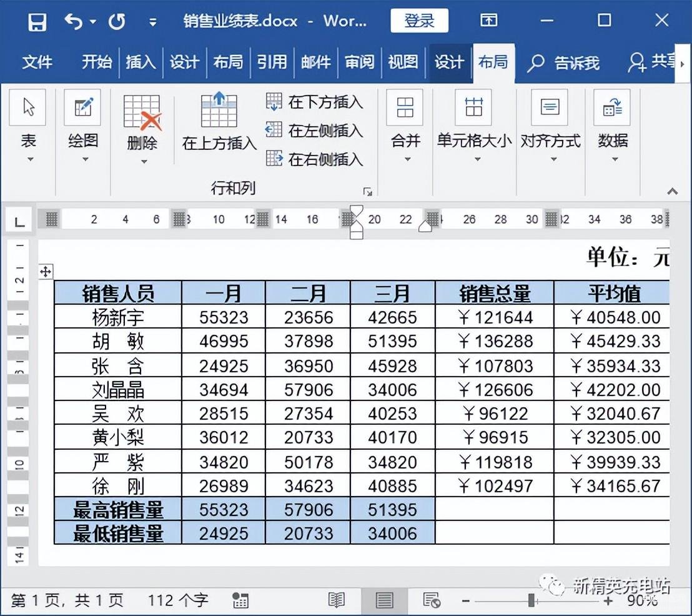Click the 销售总量 header cell

(x=494, y=293)
